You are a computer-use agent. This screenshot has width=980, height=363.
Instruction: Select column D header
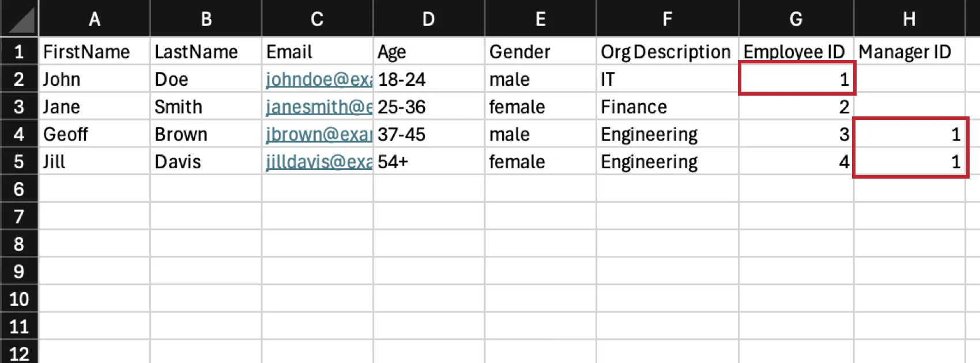coord(428,19)
